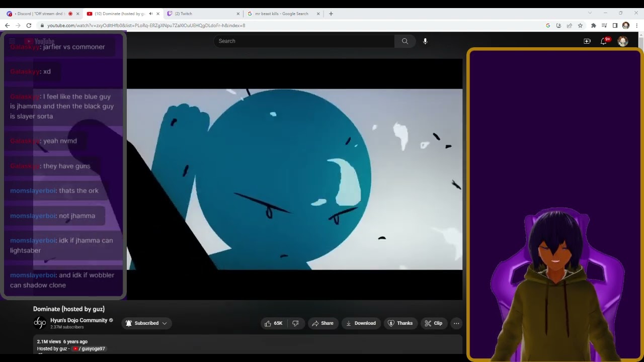Open the media control icon in Chrome toolbar

click(604, 25)
